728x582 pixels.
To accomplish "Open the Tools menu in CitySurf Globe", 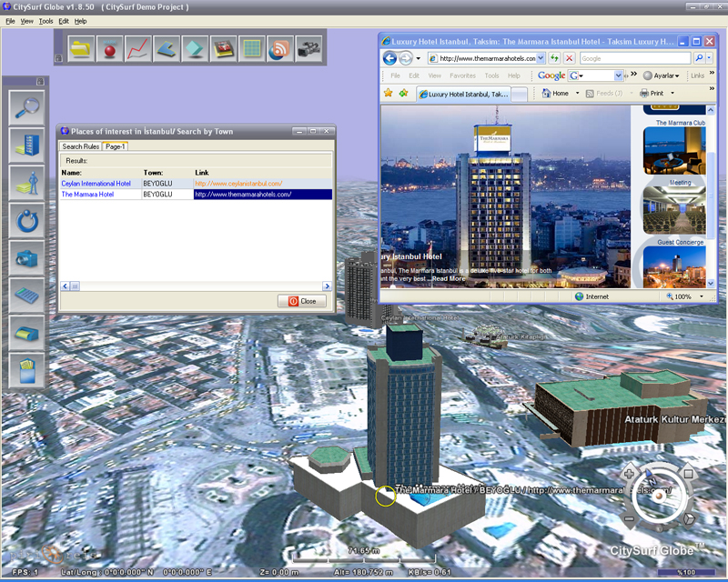I will coord(46,21).
